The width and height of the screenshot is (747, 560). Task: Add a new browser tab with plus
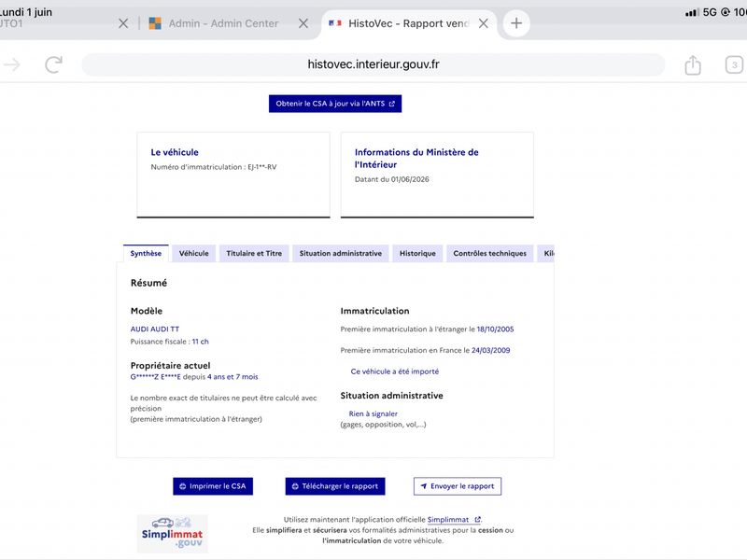point(516,23)
